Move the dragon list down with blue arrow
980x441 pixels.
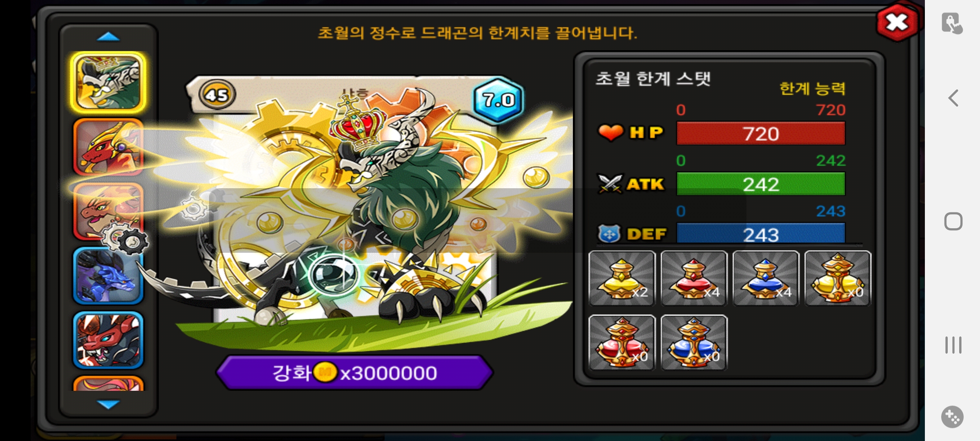tap(108, 404)
